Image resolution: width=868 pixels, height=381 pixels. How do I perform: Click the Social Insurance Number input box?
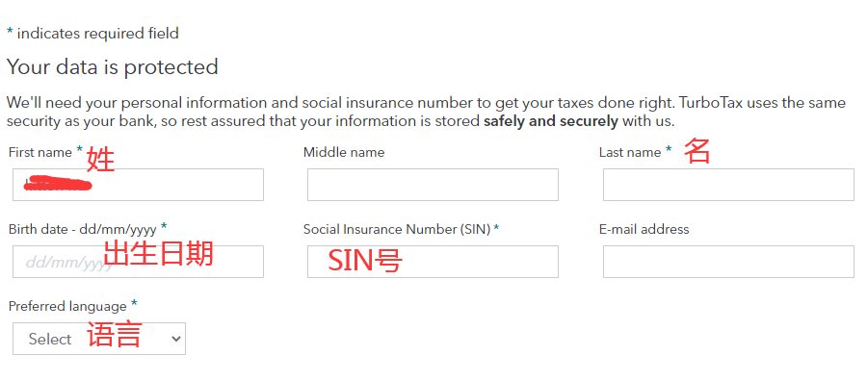[x=433, y=262]
